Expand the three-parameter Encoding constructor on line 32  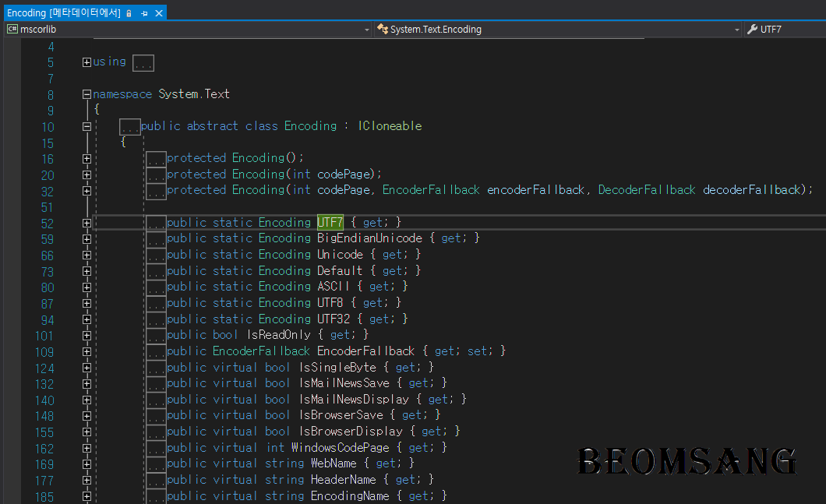pos(87,191)
